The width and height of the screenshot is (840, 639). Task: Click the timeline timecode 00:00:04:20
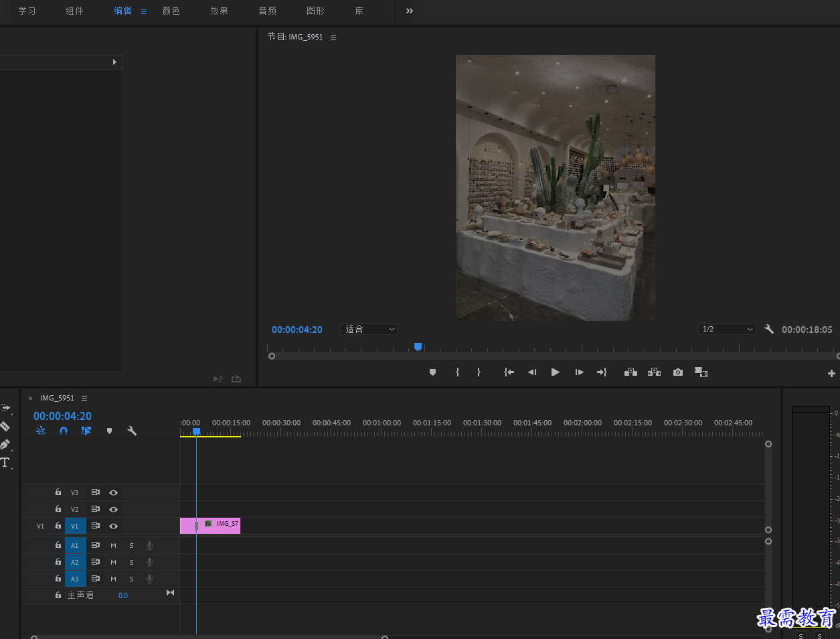pos(62,416)
